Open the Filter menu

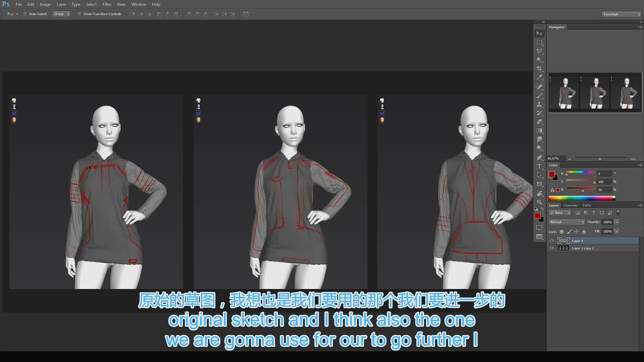tap(107, 4)
